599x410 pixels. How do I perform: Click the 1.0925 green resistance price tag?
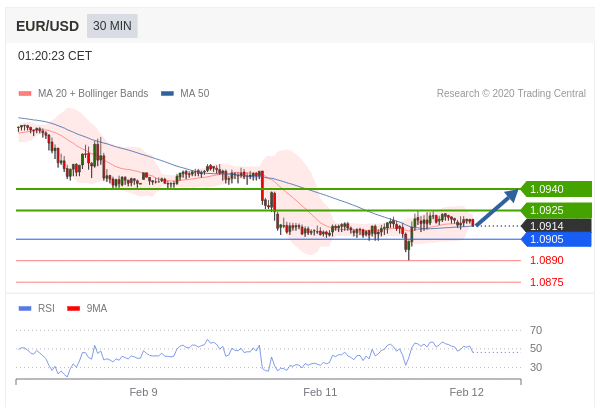556,210
